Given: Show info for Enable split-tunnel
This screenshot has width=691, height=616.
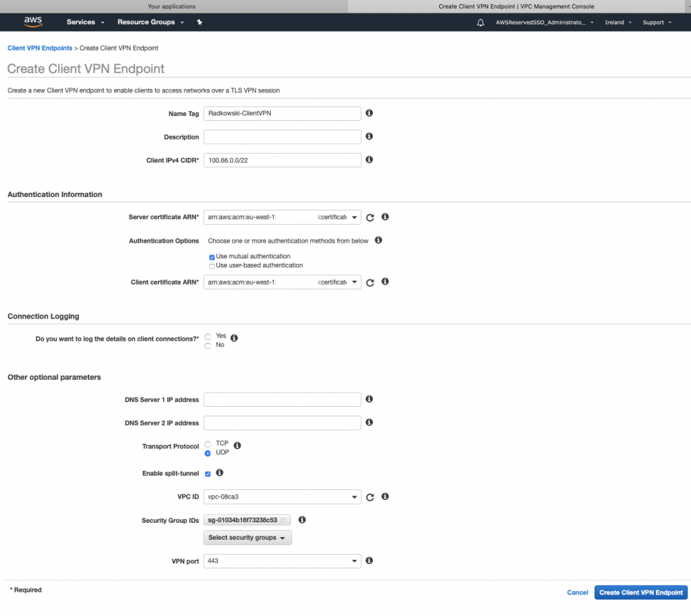Looking at the screenshot, I should coord(220,472).
